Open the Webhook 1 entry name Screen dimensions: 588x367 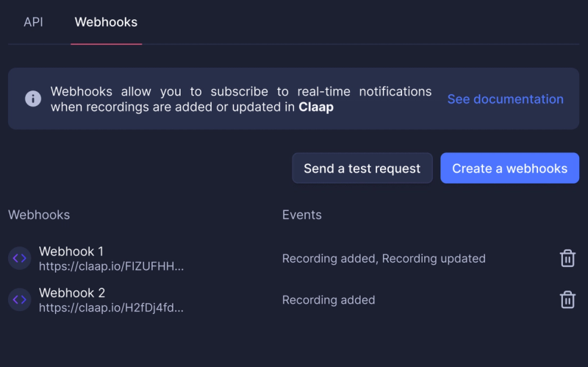tap(71, 251)
